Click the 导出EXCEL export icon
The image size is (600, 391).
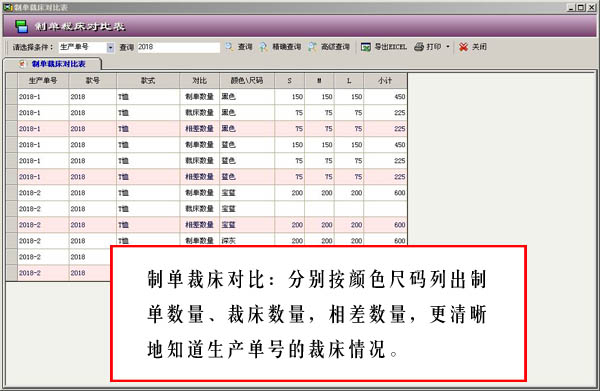(x=365, y=47)
